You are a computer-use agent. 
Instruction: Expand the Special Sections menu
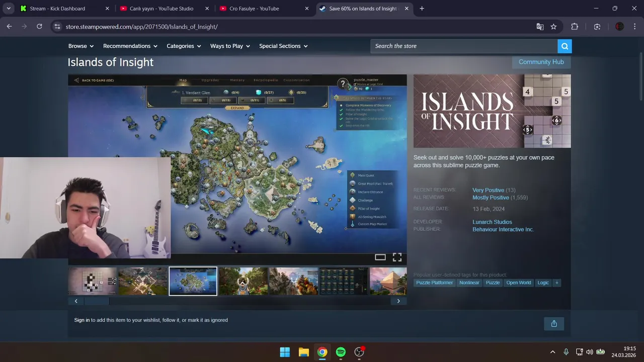pyautogui.click(x=283, y=46)
